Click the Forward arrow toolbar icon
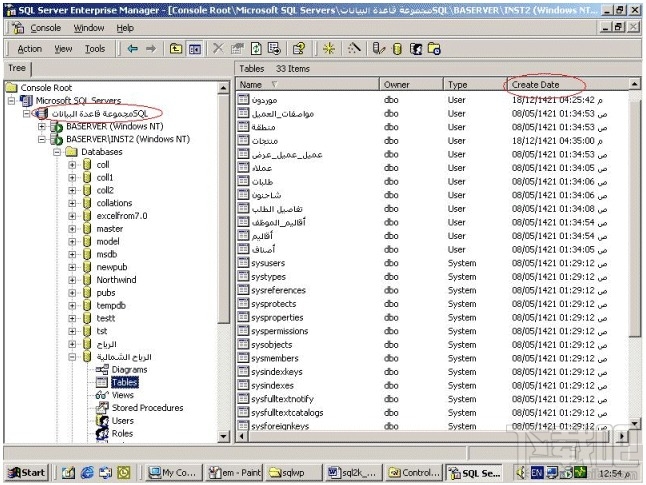This screenshot has width=646, height=485. (151, 49)
